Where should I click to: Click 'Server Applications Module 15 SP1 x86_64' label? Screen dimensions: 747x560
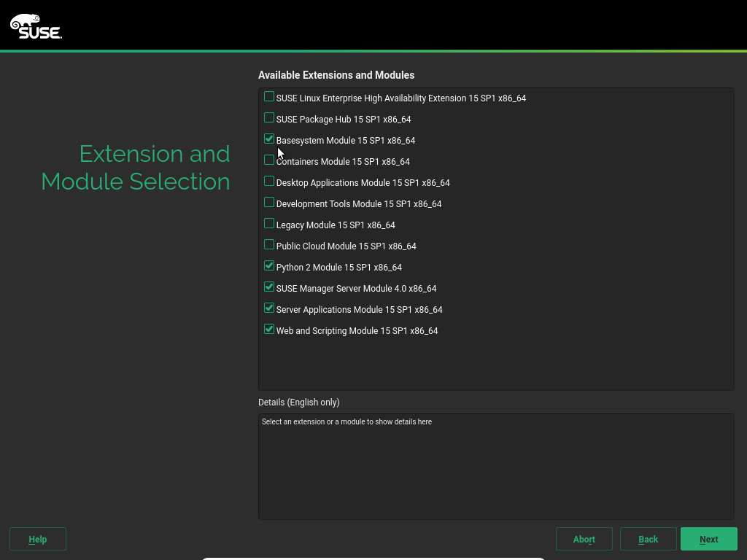coord(360,309)
